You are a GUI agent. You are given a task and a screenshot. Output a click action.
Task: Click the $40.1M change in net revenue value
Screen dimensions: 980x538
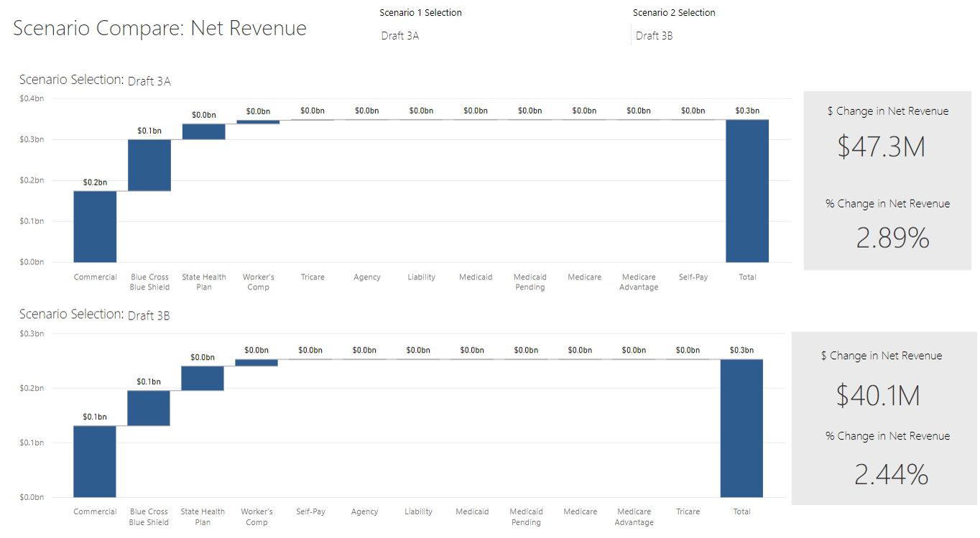point(878,395)
